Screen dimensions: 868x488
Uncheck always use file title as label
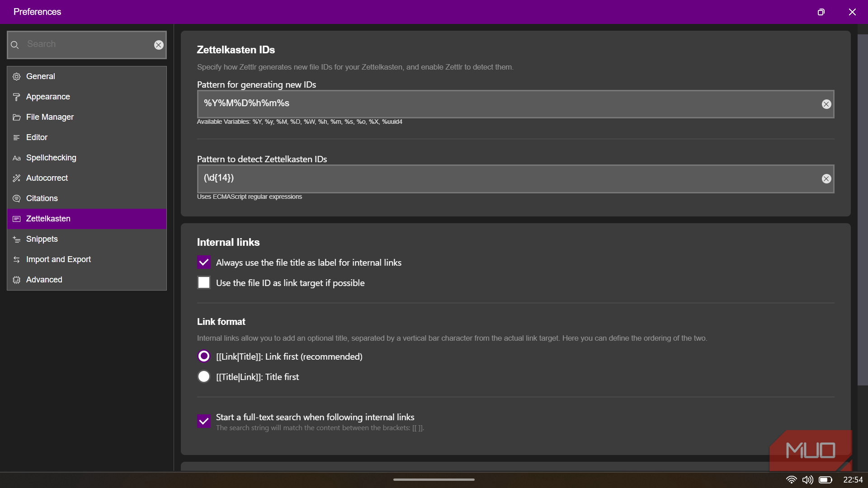tap(204, 263)
